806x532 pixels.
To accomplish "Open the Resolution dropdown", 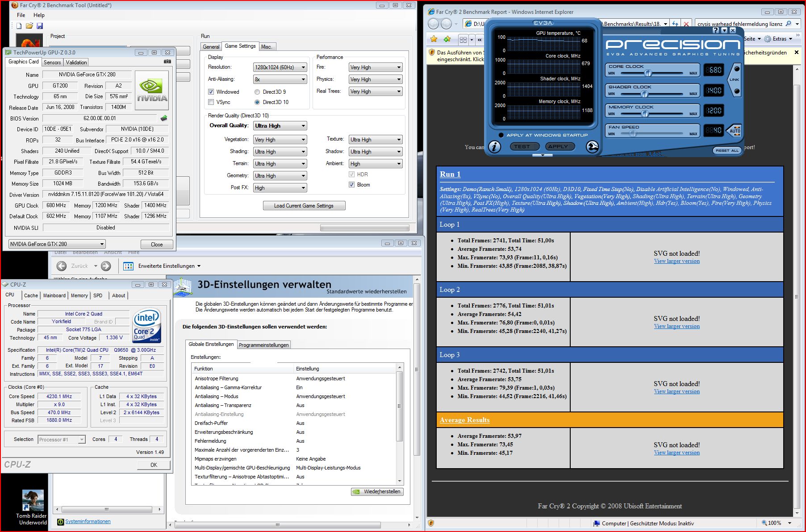I will (x=280, y=67).
